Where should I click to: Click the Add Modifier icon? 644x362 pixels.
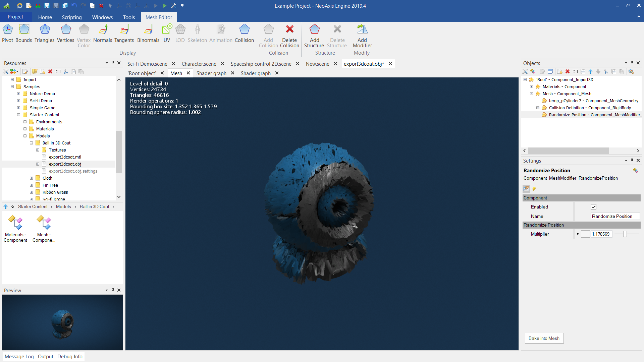[362, 30]
